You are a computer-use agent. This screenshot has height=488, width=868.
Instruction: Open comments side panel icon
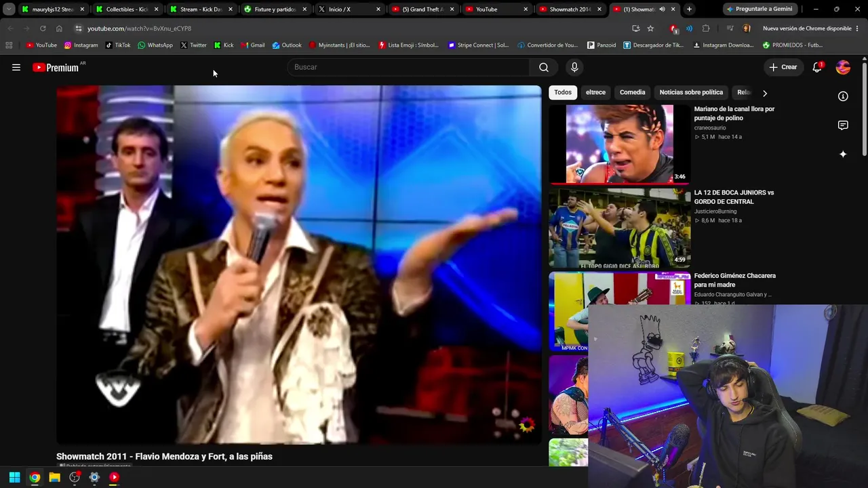pyautogui.click(x=843, y=125)
